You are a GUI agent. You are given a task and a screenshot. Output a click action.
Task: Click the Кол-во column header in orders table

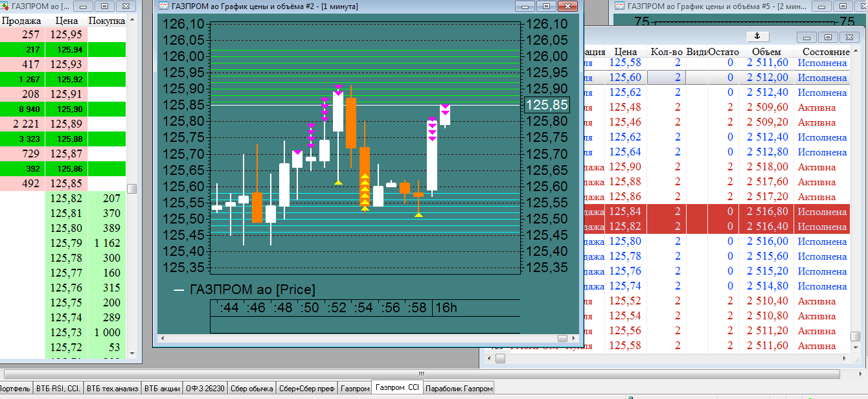pos(667,52)
